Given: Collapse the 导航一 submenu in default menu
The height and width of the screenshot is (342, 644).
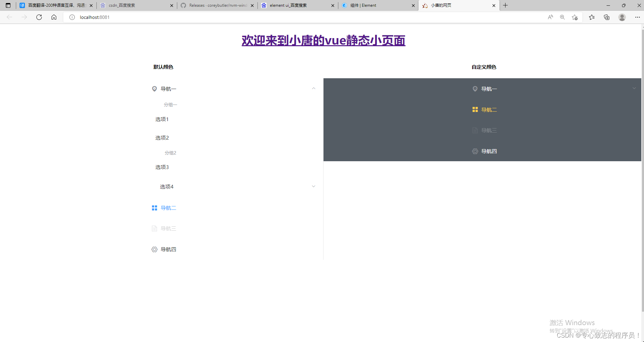Looking at the screenshot, I should 314,89.
